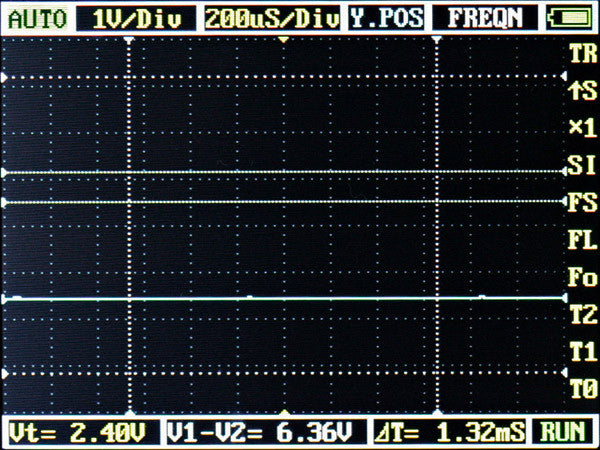Choose the FL item in right menu
Viewport: 600px width, 450px height.
click(581, 241)
